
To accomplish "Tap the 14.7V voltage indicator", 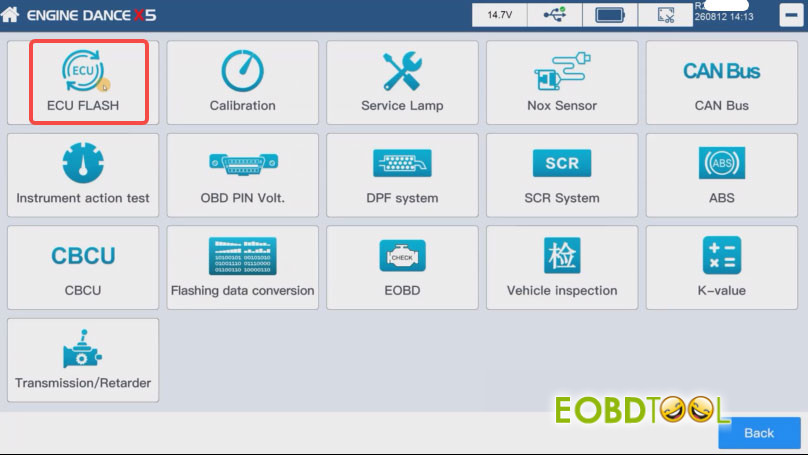I will [500, 14].
